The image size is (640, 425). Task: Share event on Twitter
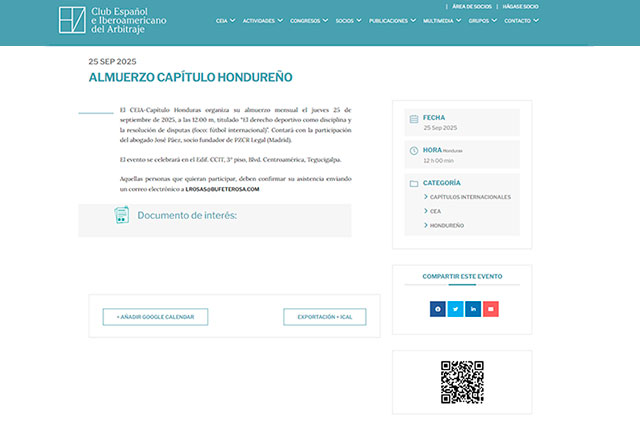[455, 309]
